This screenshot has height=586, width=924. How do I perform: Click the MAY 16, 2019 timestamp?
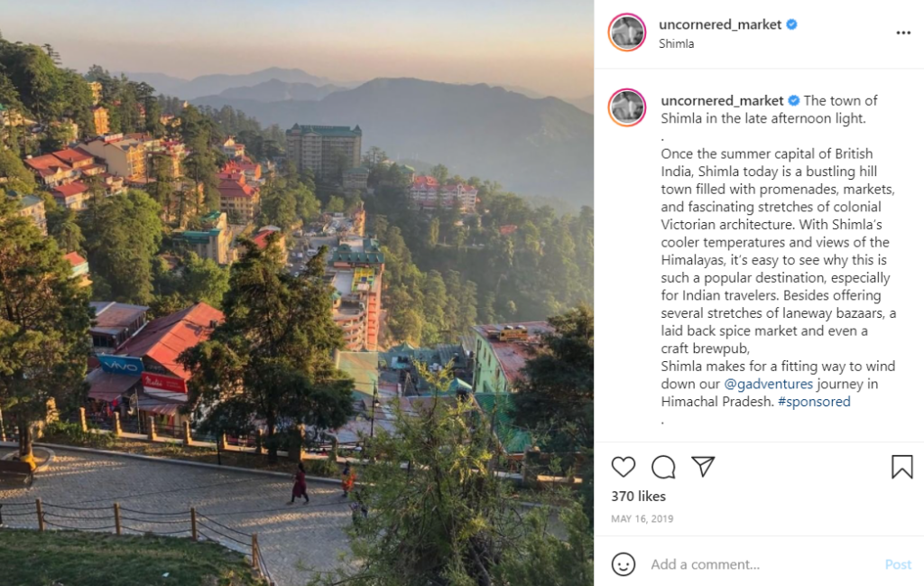(x=642, y=519)
